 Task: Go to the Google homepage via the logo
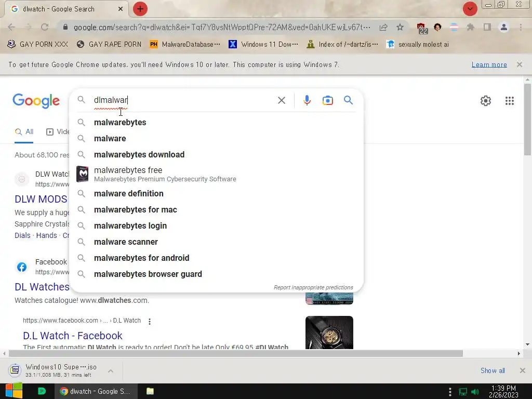(x=36, y=101)
